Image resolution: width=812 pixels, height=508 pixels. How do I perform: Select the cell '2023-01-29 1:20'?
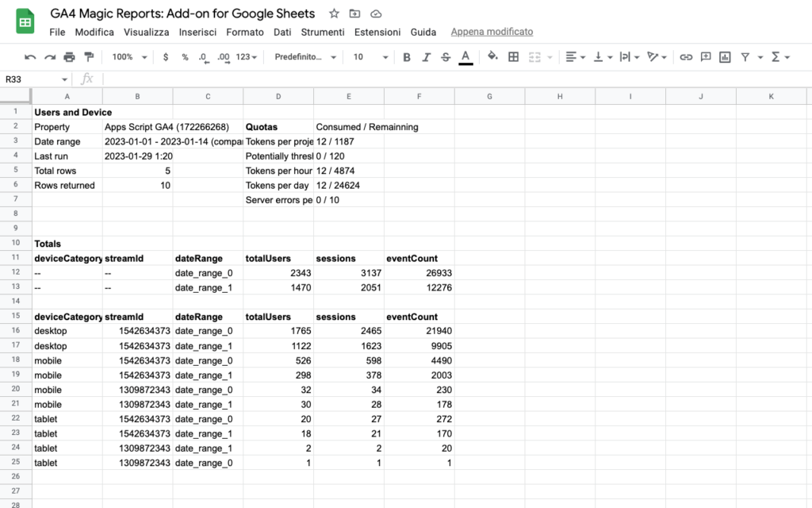tap(137, 156)
